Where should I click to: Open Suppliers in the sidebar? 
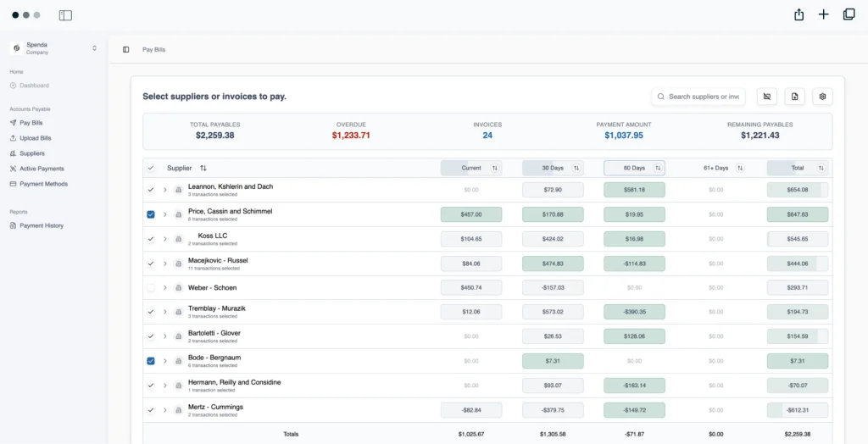32,153
